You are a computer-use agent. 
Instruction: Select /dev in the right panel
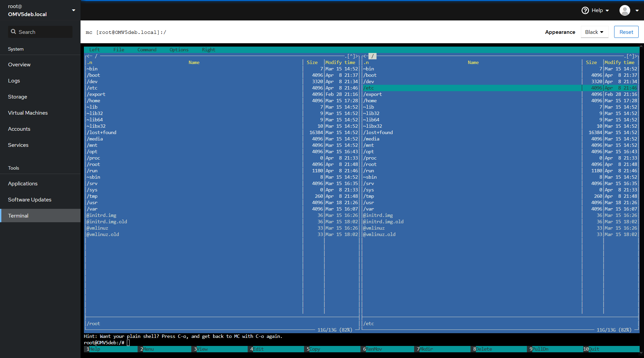500,81
